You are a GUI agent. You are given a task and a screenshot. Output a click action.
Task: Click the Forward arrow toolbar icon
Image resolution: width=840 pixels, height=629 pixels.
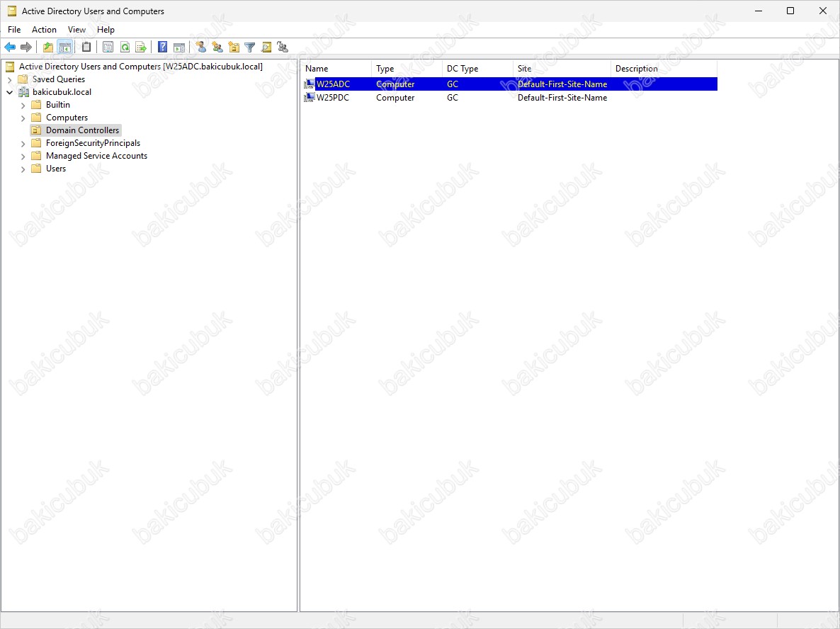[25, 47]
